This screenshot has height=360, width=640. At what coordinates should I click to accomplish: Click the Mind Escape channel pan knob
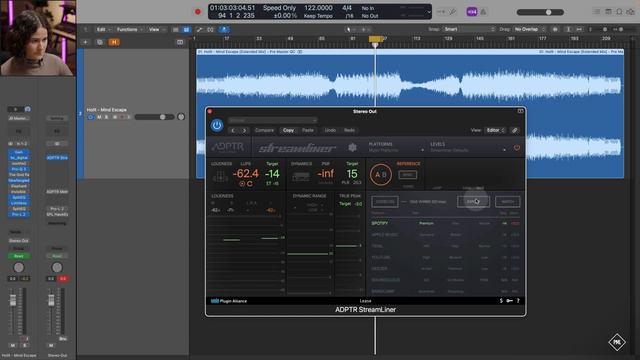click(x=19, y=268)
